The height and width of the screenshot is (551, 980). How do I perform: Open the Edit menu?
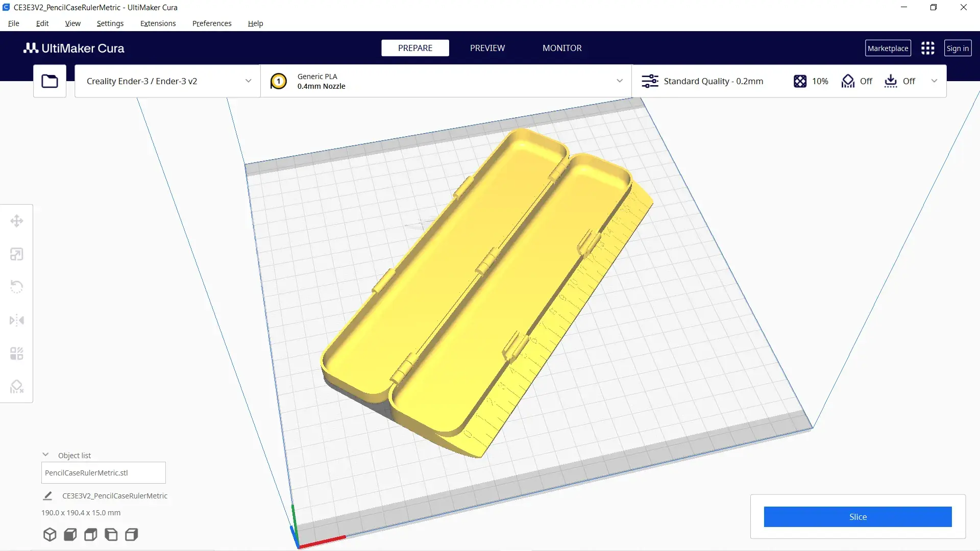[42, 23]
